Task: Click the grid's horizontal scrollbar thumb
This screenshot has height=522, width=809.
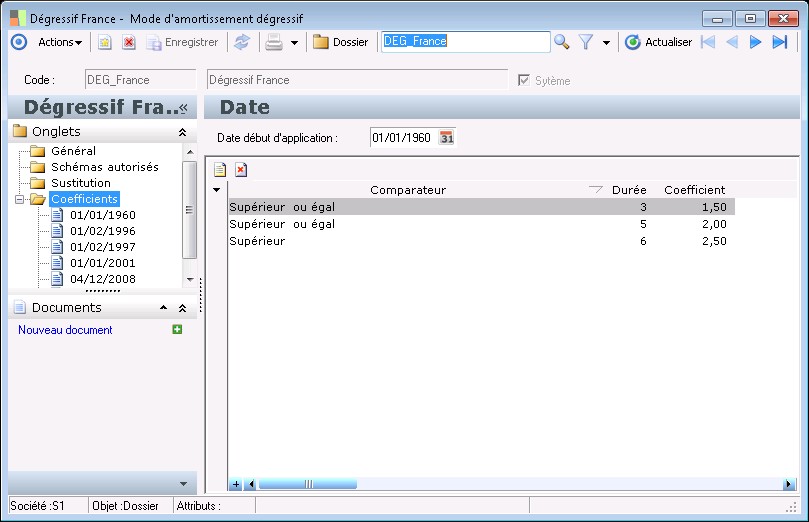Action: tap(300, 485)
